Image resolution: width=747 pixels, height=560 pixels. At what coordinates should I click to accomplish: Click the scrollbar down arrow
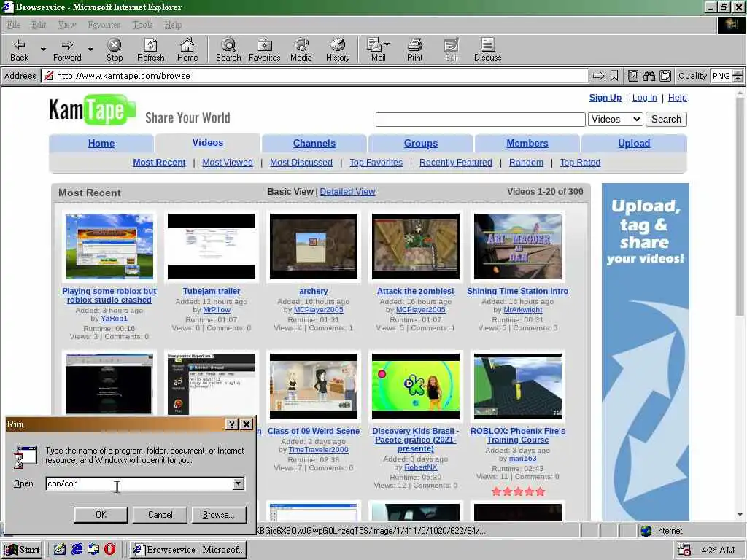click(x=740, y=515)
